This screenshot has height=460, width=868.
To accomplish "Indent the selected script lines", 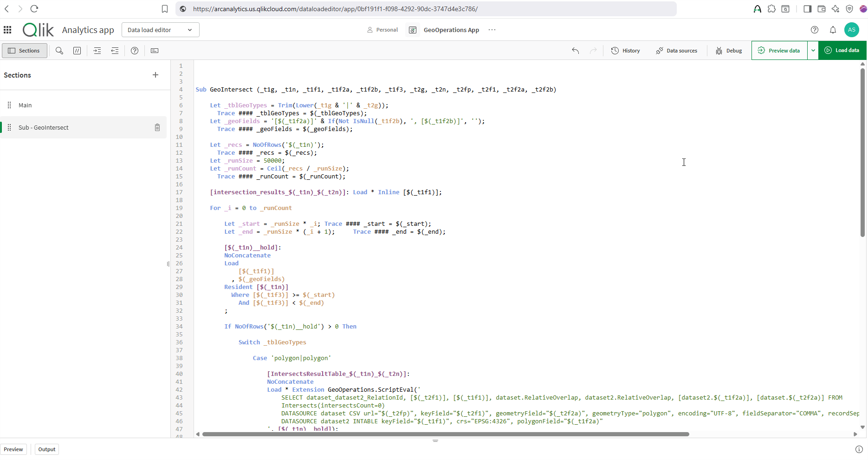I will (x=97, y=51).
